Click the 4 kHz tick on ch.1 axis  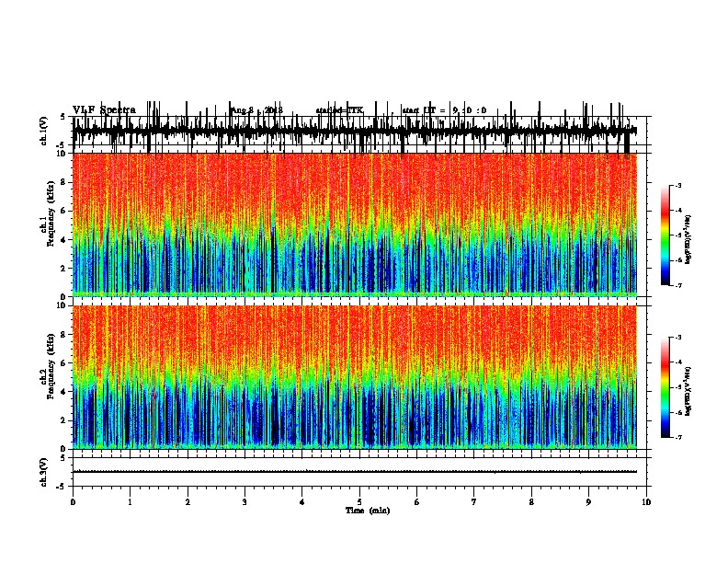(64, 240)
